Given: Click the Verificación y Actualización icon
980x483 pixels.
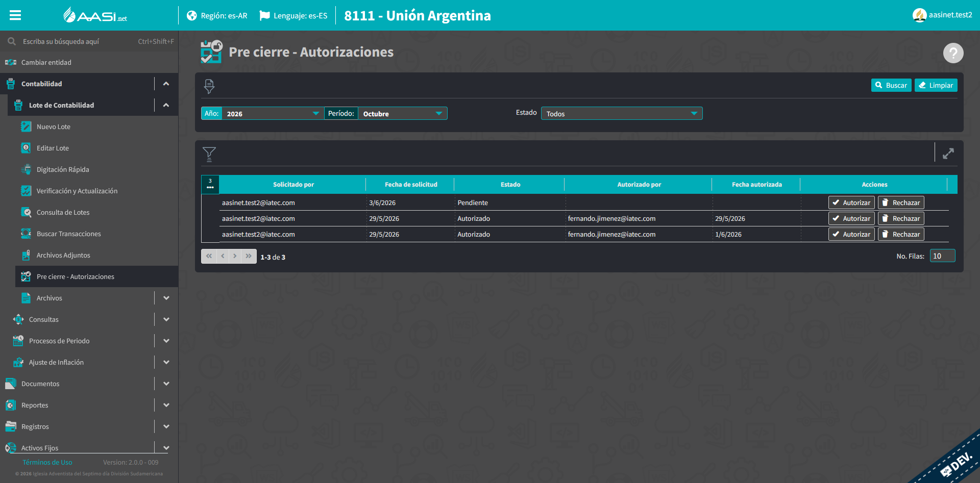Looking at the screenshot, I should click(26, 191).
